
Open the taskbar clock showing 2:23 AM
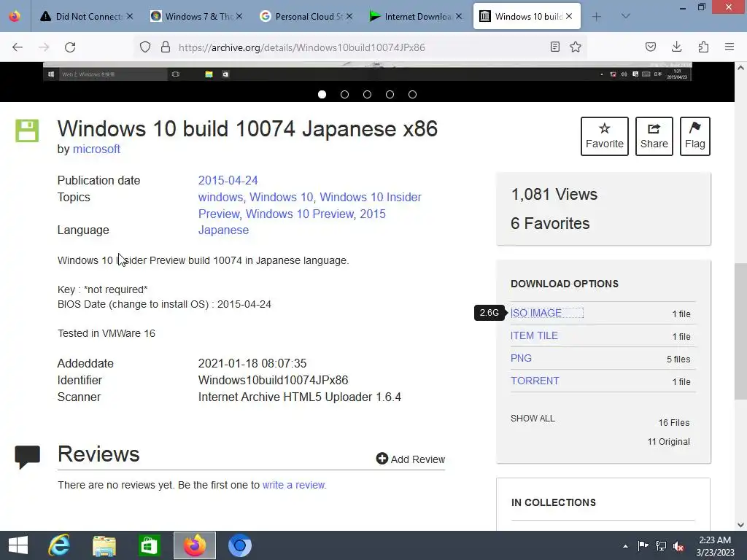pos(715,546)
